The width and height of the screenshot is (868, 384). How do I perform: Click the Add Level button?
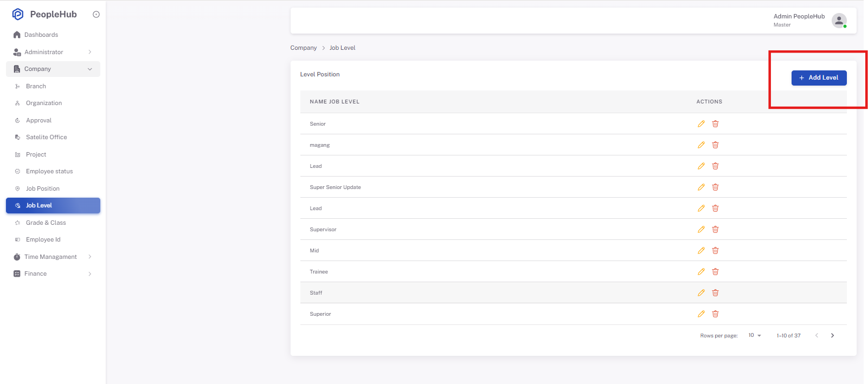[x=819, y=78]
